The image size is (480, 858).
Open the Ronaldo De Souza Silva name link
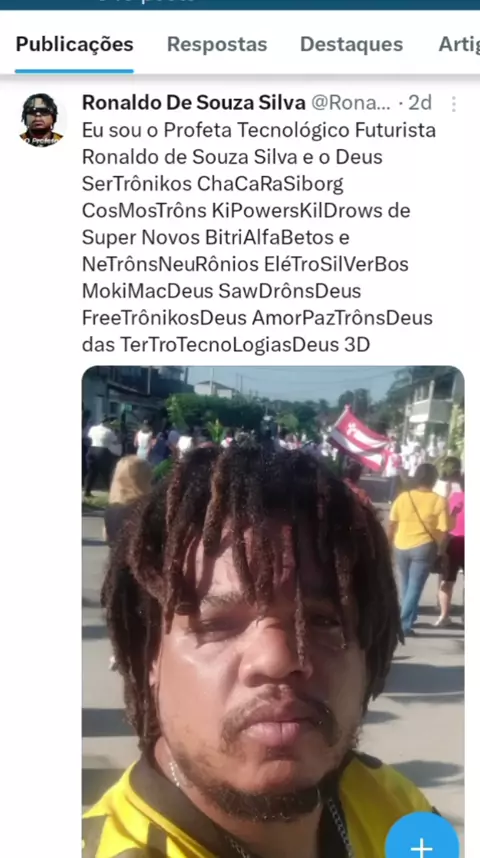194,102
